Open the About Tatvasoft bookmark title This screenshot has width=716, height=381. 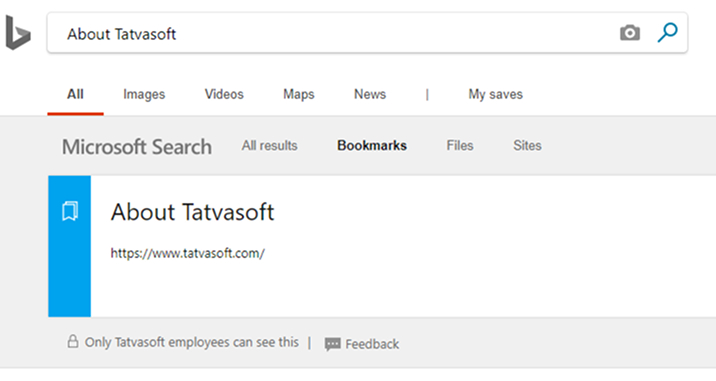coord(193,212)
